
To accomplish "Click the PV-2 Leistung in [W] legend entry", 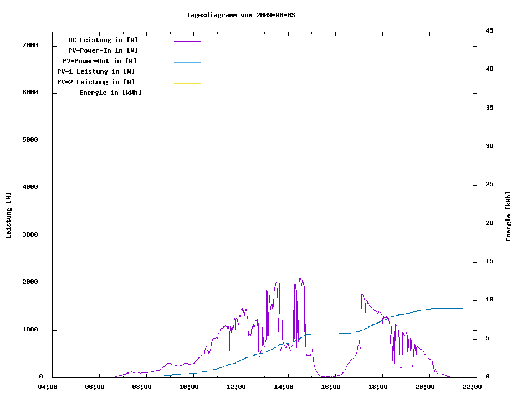I will pos(96,82).
